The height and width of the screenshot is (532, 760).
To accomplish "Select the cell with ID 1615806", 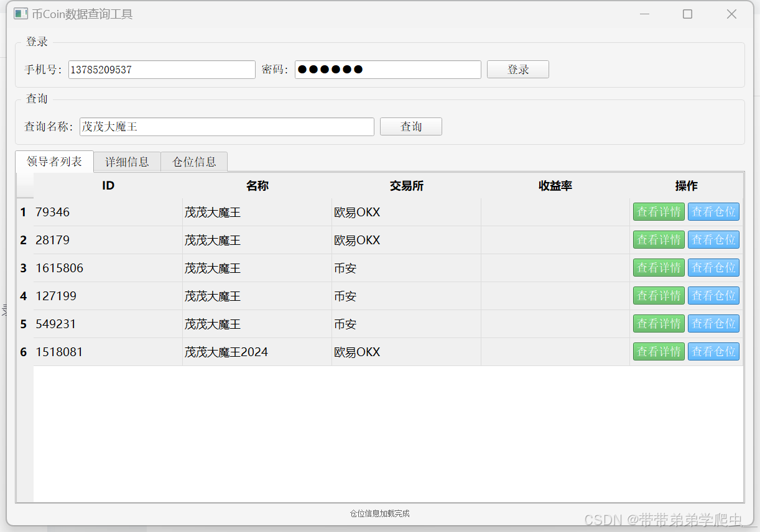I will point(108,268).
